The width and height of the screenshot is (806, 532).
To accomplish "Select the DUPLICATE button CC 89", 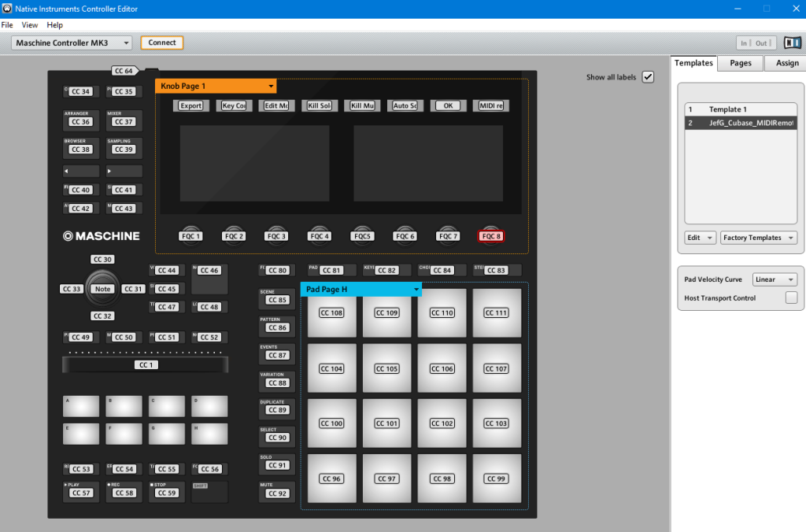I will (x=277, y=408).
